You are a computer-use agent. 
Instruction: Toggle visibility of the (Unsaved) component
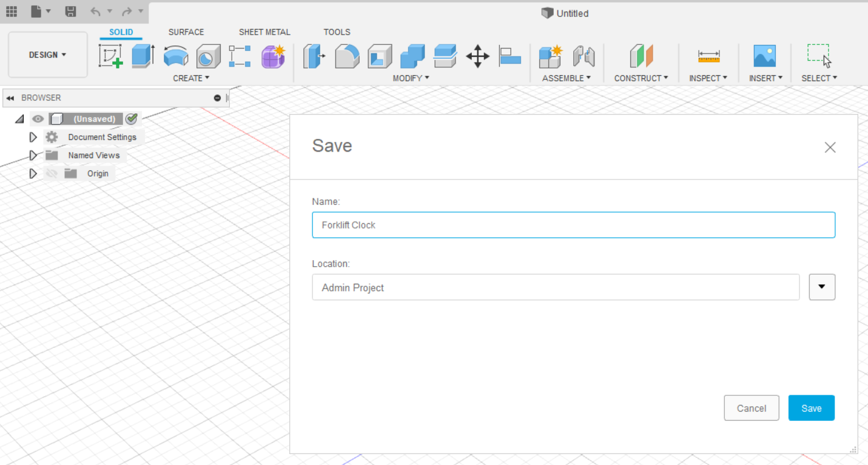(38, 119)
